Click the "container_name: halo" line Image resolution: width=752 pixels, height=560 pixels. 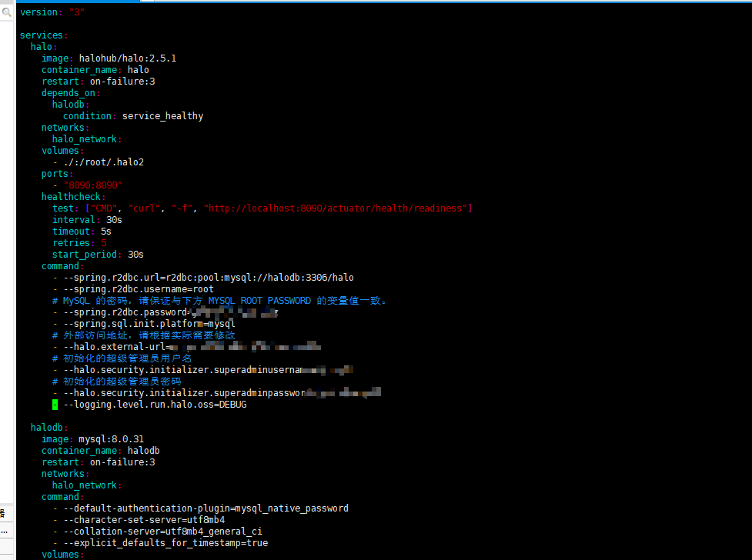tap(95, 69)
